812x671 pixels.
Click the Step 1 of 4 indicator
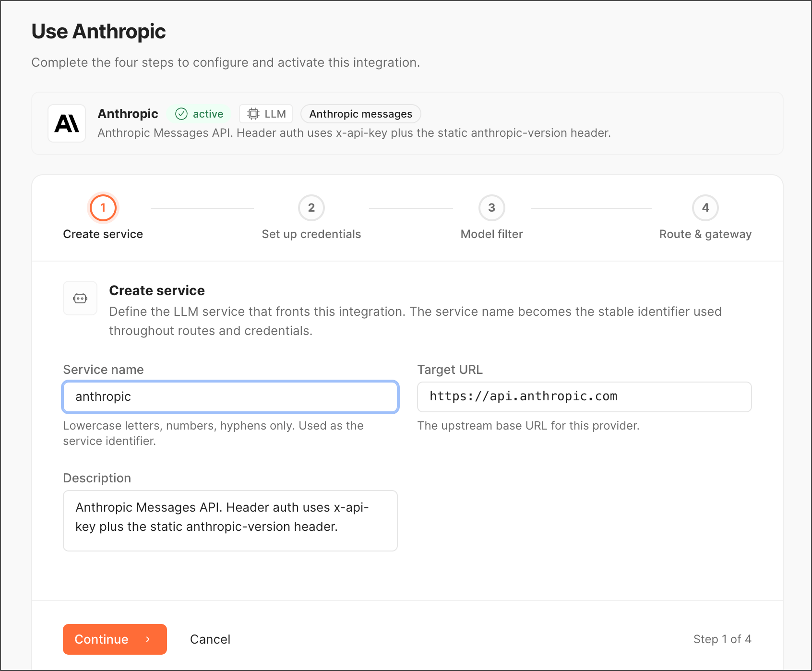point(722,639)
